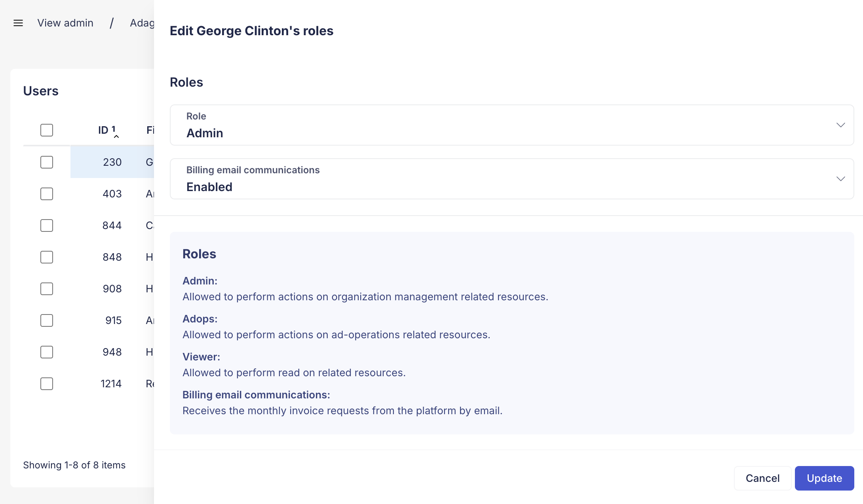
Task: Click the ID column sort arrow
Action: click(116, 136)
